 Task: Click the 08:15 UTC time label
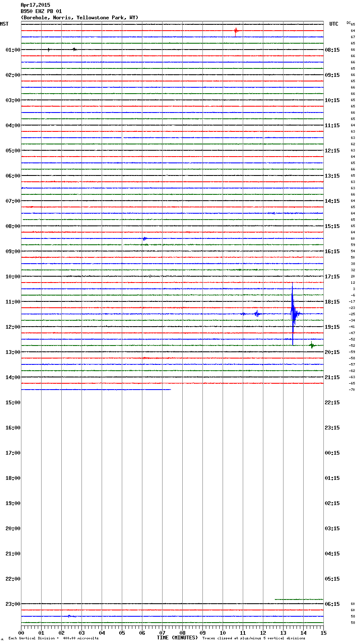pos(332,50)
